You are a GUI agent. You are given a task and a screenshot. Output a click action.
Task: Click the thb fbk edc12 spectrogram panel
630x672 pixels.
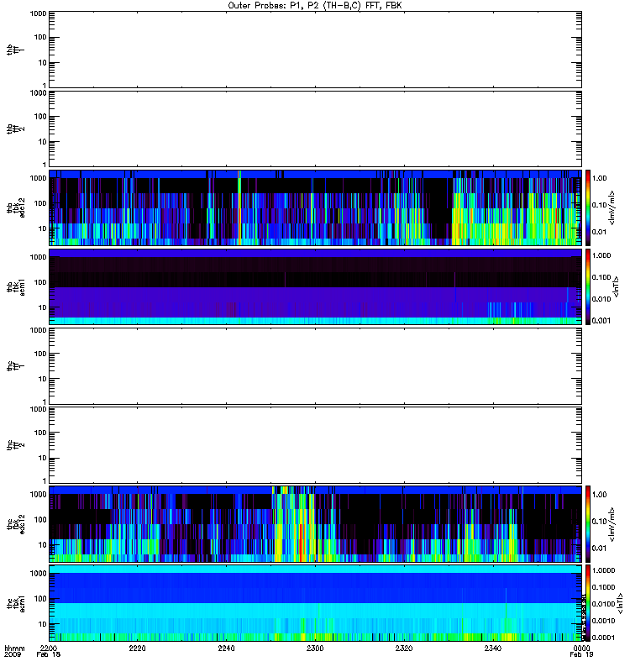click(316, 207)
